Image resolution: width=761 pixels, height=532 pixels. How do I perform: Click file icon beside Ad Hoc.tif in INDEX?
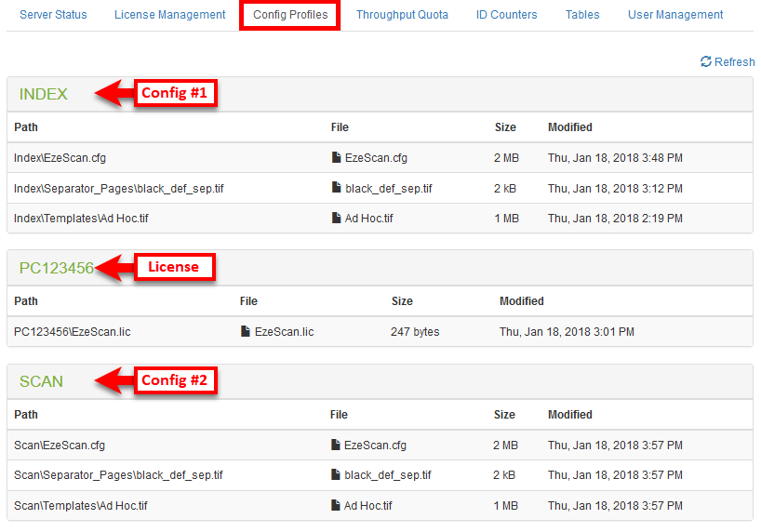click(x=337, y=219)
